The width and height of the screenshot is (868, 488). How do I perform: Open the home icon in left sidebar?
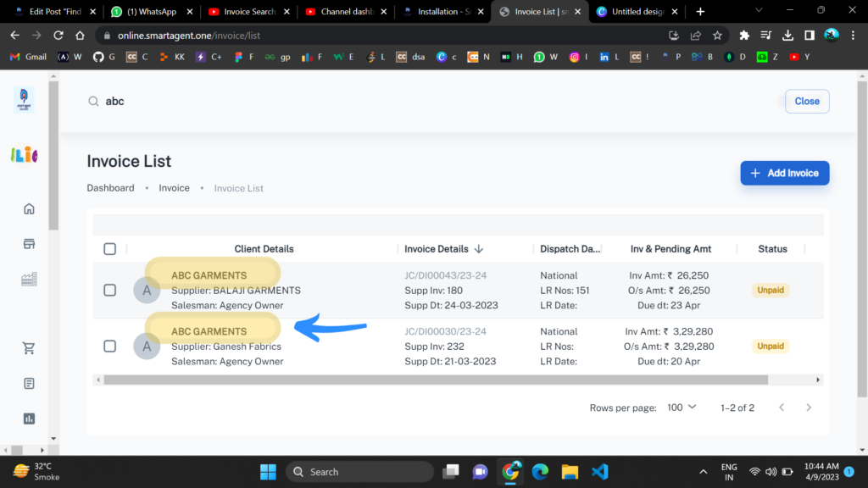[30, 209]
